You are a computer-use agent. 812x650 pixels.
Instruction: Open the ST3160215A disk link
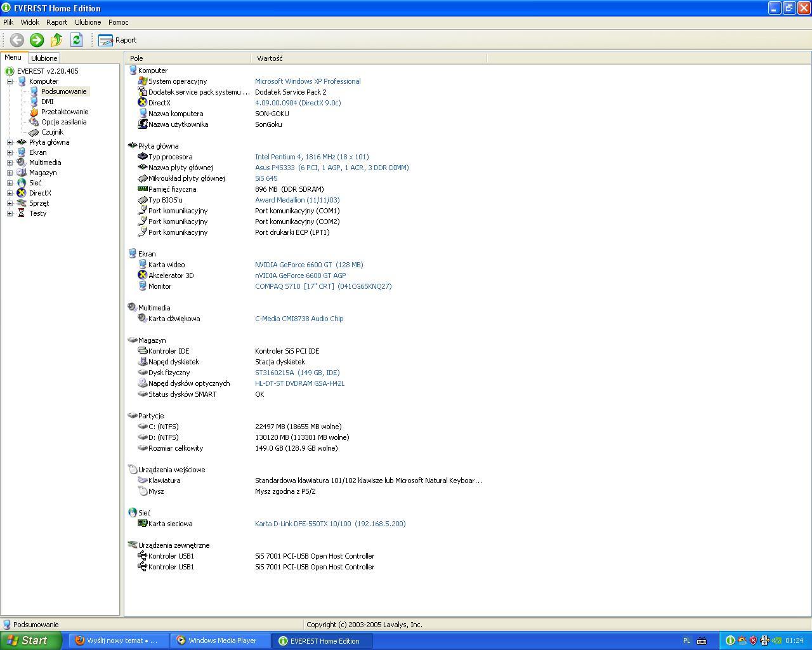click(x=297, y=373)
